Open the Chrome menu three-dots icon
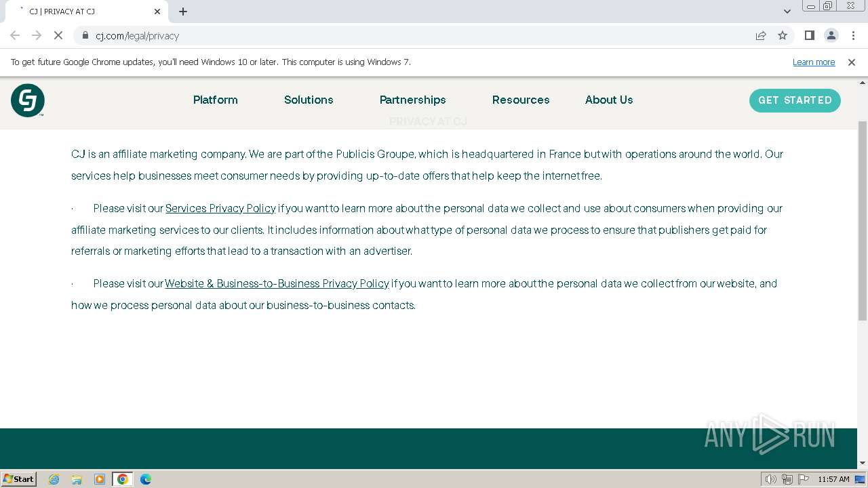868x488 pixels. pos(853,35)
